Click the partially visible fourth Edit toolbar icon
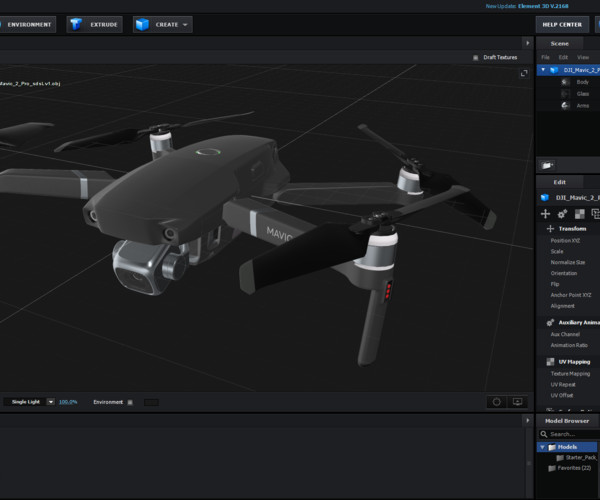The height and width of the screenshot is (500, 600). (x=595, y=214)
